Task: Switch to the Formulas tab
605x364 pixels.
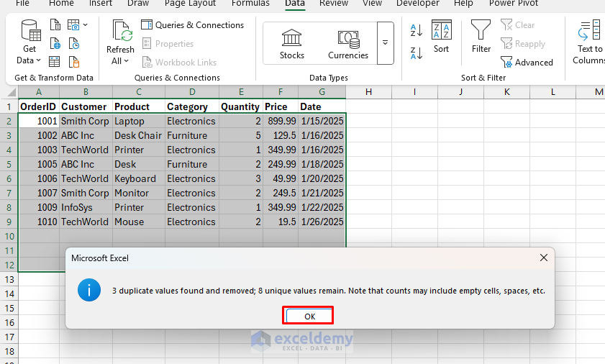Action: pyautogui.click(x=250, y=4)
